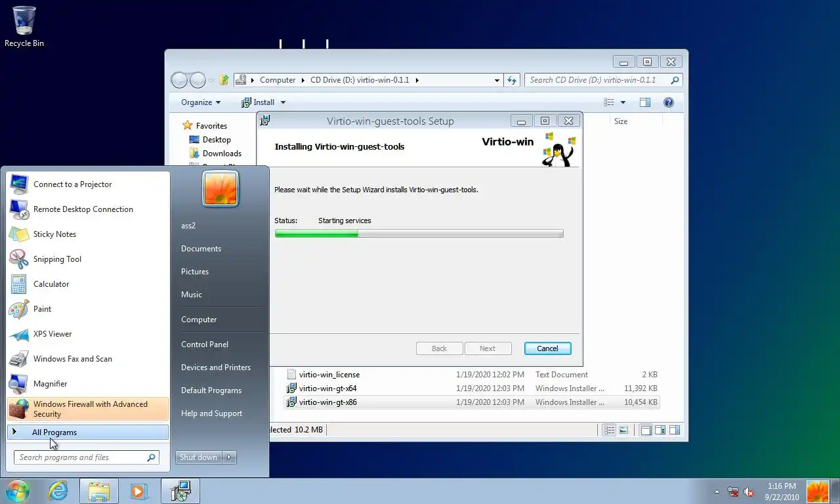
Task: Open the Organize menu
Action: coord(201,102)
